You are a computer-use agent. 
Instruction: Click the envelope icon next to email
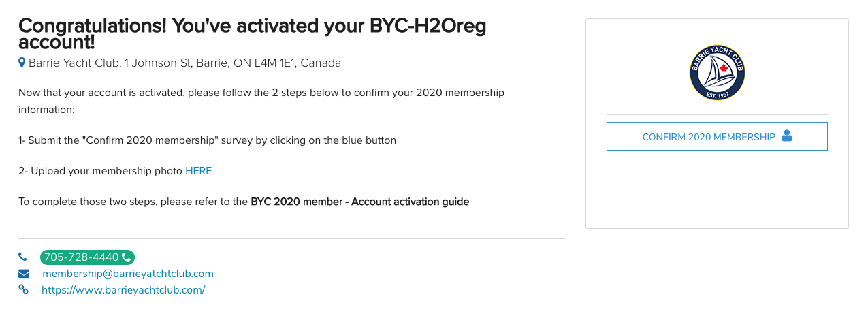[24, 274]
